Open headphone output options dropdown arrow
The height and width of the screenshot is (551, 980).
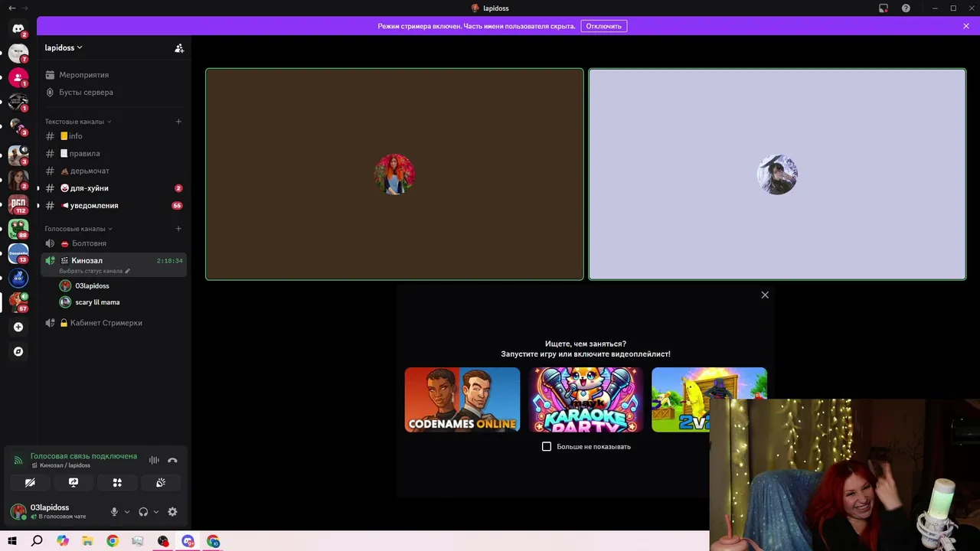pos(156,512)
